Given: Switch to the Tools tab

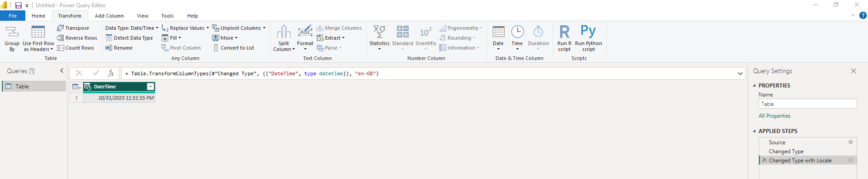Looking at the screenshot, I should [x=167, y=16].
